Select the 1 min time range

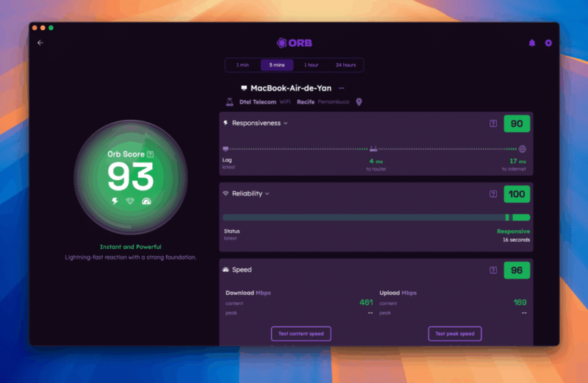coord(243,65)
